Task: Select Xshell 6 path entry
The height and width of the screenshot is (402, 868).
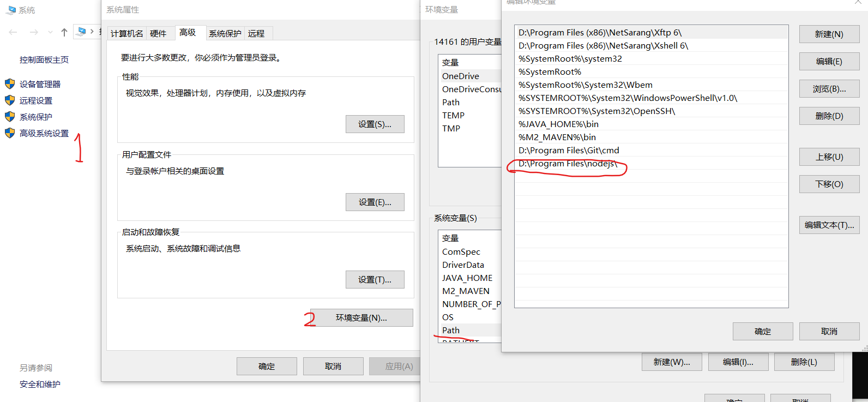Action: tap(652, 46)
